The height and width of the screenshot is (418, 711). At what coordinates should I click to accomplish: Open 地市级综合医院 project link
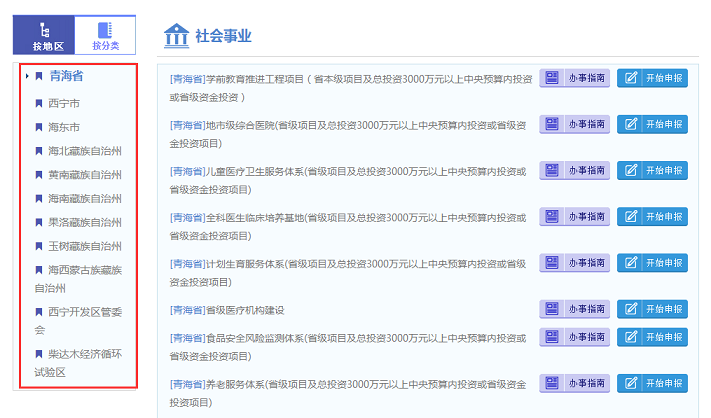[x=348, y=134]
